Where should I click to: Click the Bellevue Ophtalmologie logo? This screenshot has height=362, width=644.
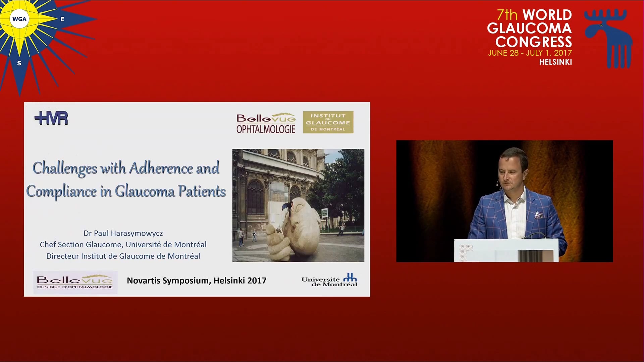tap(266, 123)
